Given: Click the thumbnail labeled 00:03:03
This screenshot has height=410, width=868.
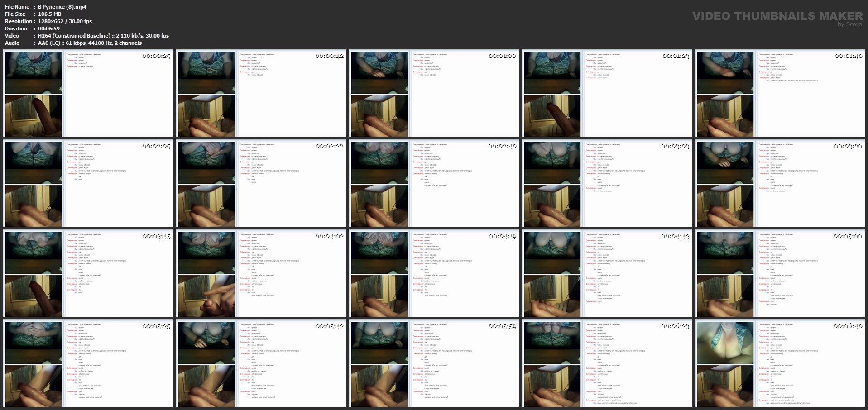Looking at the screenshot, I should (x=607, y=184).
